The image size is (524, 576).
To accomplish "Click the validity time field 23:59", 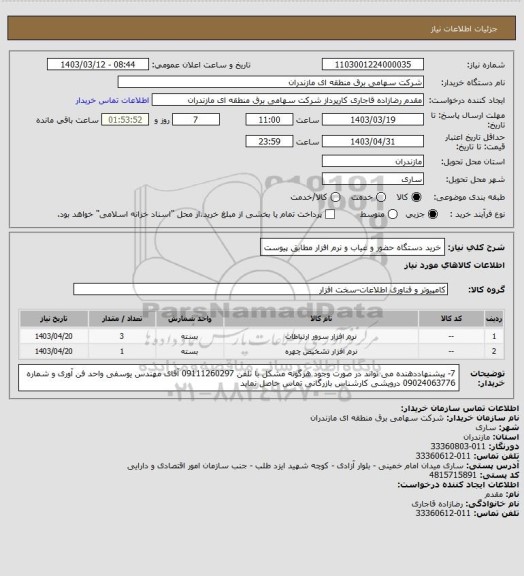I will click(x=269, y=141).
